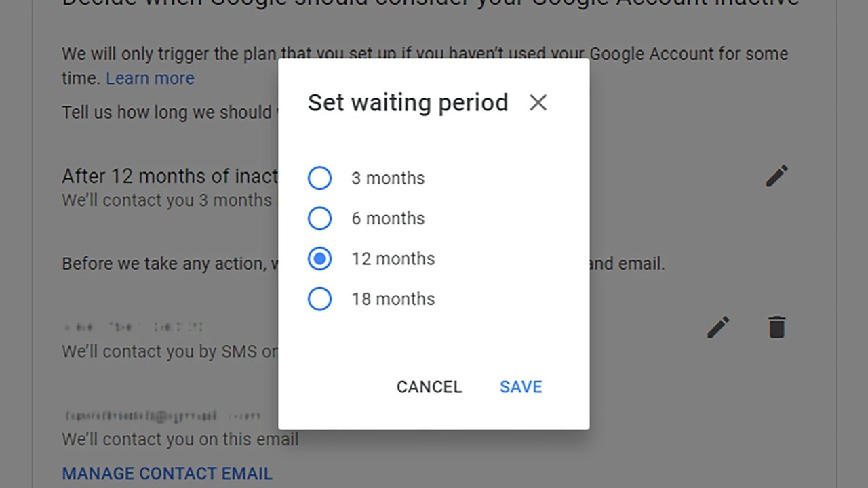
Task: Click the Before we take any action sentence
Action: pyautogui.click(x=170, y=264)
